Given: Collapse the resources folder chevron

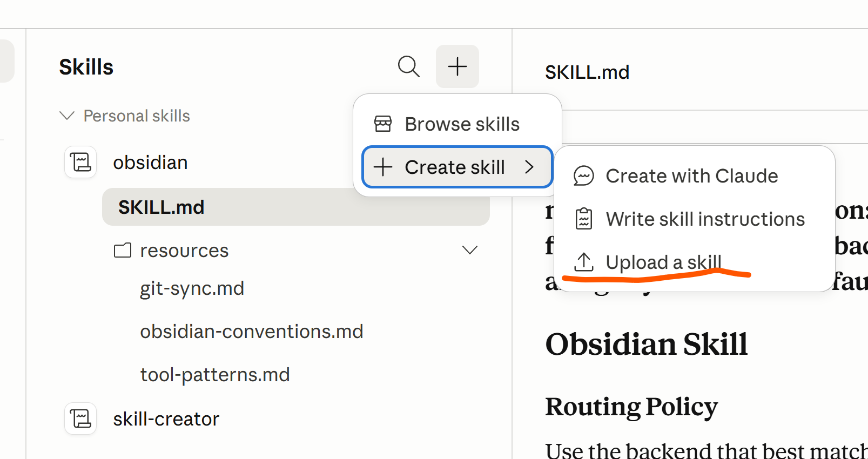Looking at the screenshot, I should [x=469, y=250].
